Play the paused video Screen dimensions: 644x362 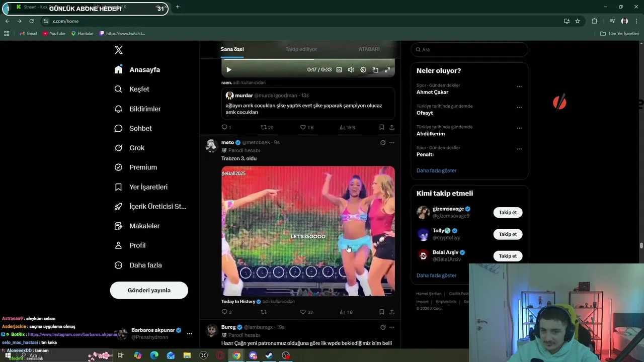pyautogui.click(x=228, y=70)
